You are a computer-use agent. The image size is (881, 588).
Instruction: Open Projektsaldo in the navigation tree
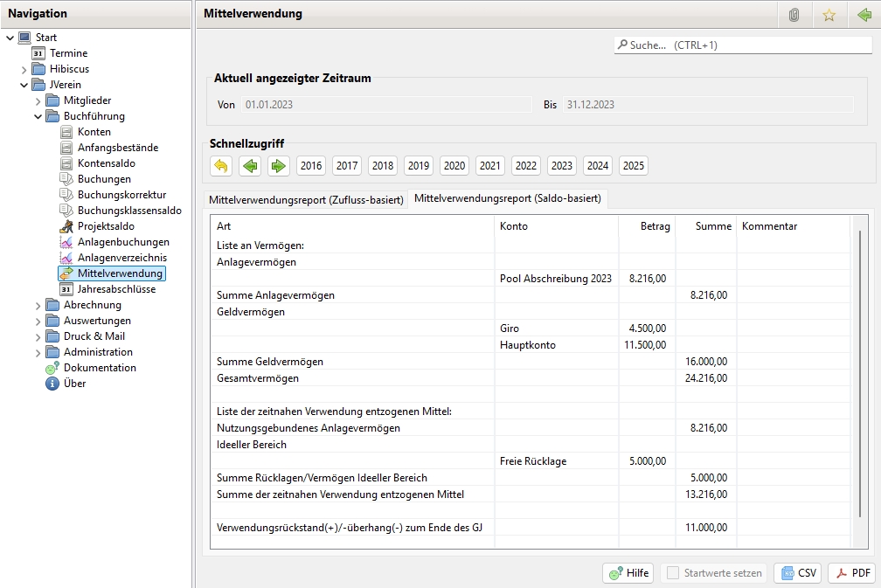point(105,226)
